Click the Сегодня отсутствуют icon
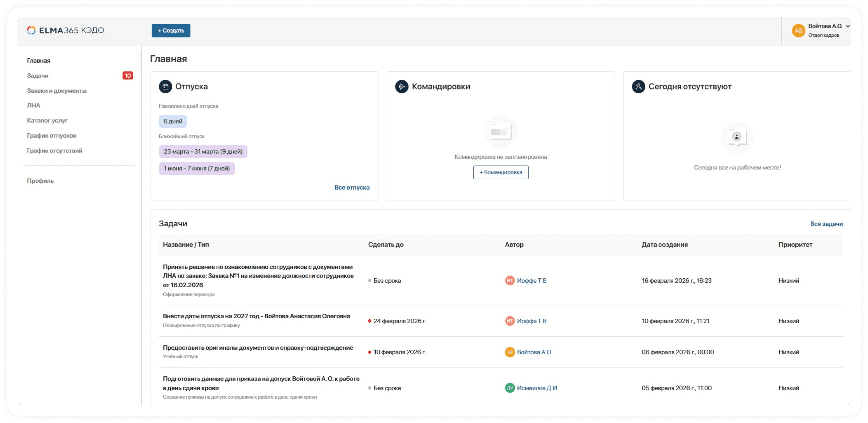The height and width of the screenshot is (423, 868). point(638,87)
